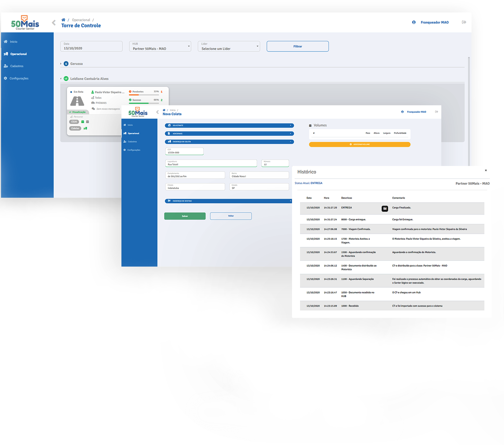Collapse sidebar with the back chevron near logo
Screen dimensions: 504x445
pyautogui.click(x=54, y=23)
